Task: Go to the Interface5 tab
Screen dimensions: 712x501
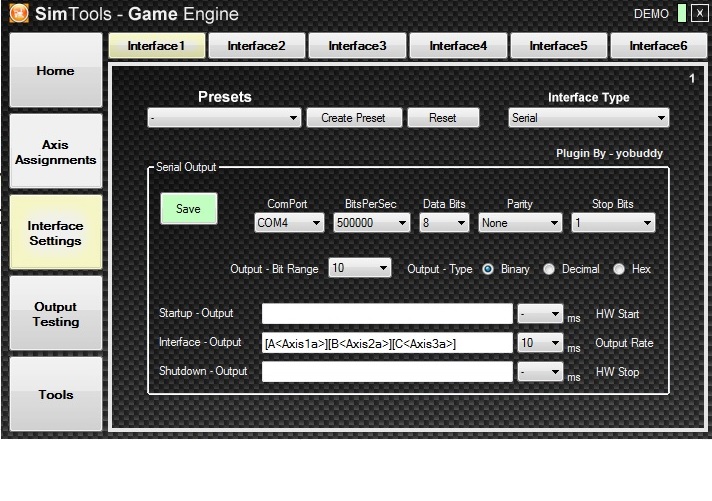Action: click(x=559, y=45)
